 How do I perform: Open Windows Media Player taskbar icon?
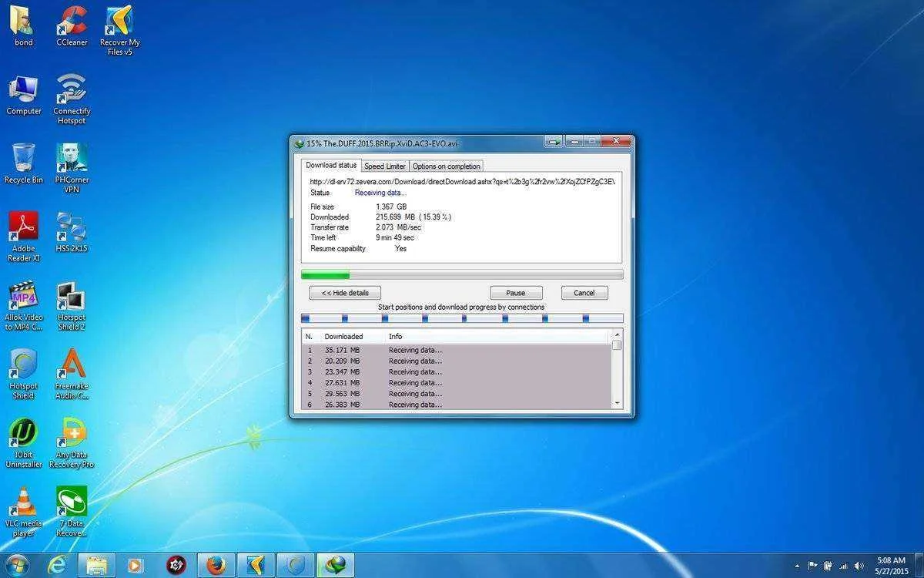(136, 565)
